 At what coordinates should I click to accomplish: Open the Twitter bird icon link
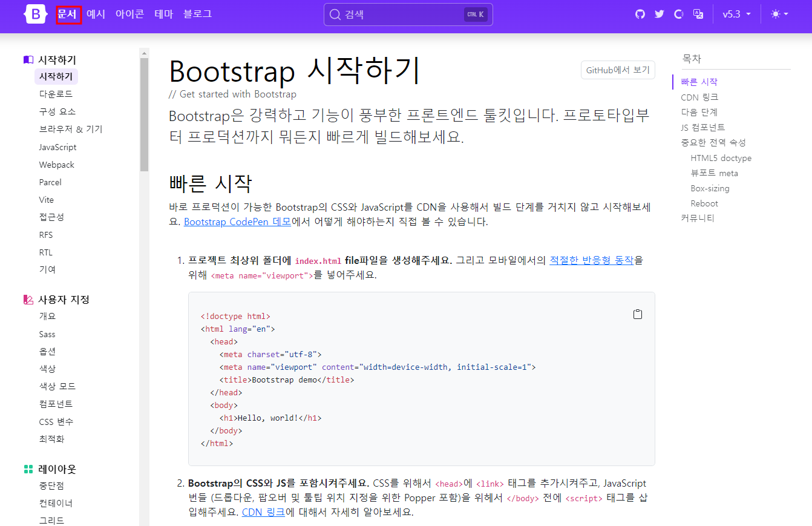(x=660, y=14)
